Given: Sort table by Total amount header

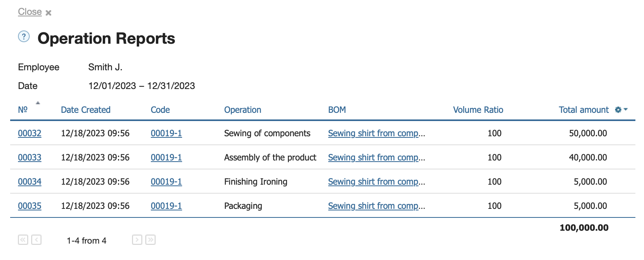Looking at the screenshot, I should tap(584, 110).
